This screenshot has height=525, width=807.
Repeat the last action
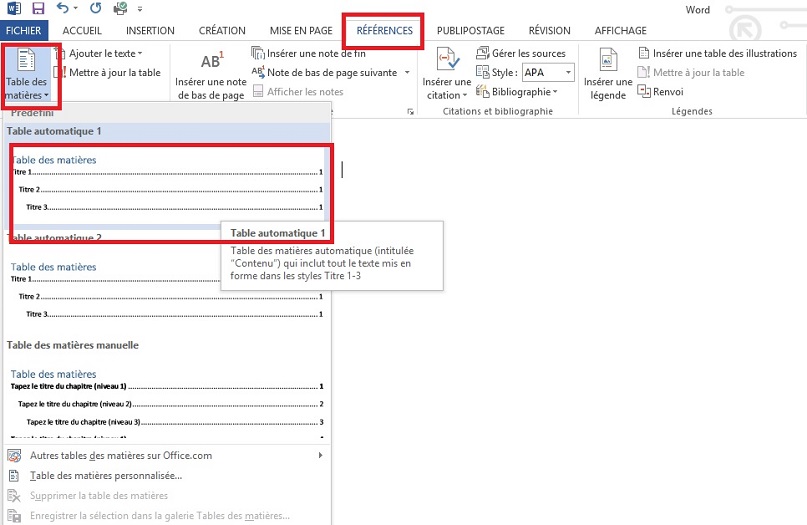(x=95, y=8)
